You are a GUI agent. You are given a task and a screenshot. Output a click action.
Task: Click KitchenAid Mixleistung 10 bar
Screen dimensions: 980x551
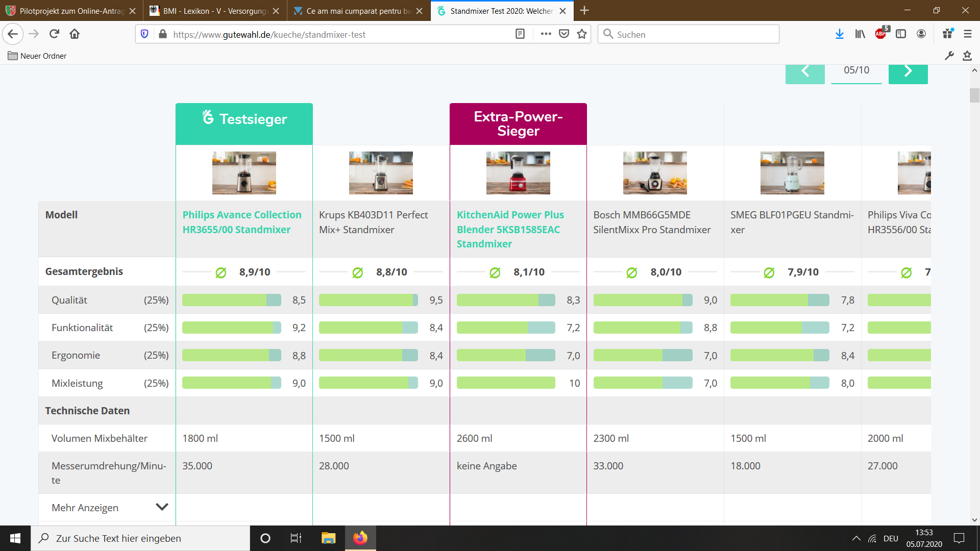tap(506, 383)
